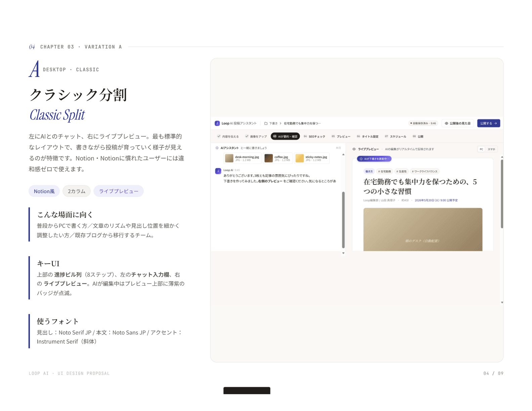Click the 04 / 09 page number

tap(493, 373)
